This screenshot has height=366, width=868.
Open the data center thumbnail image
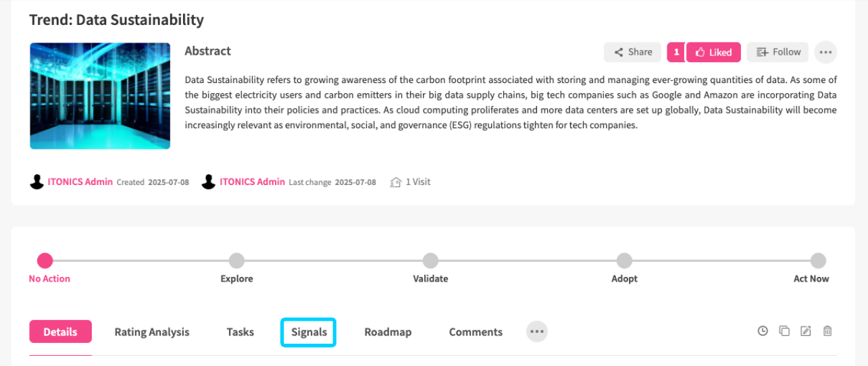coord(100,96)
